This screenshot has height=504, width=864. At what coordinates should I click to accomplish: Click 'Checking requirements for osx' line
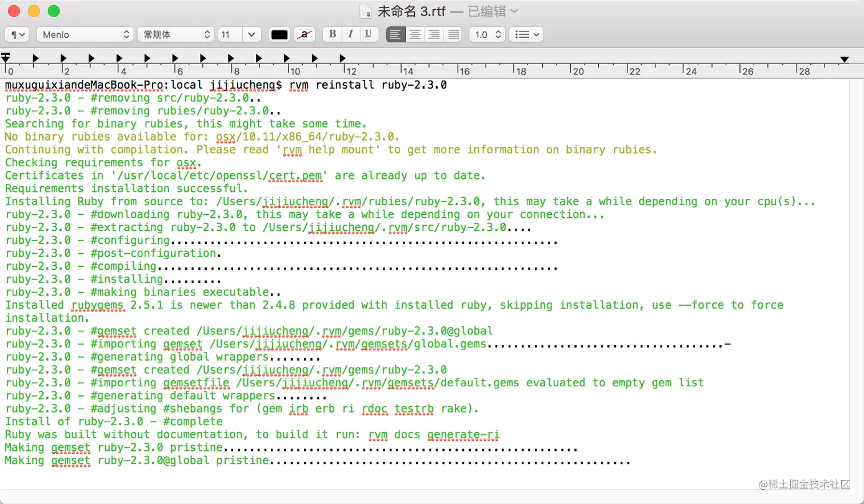(103, 163)
